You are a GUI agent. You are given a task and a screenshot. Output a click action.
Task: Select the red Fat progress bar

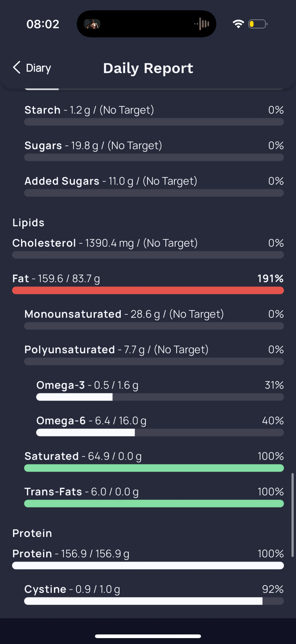[x=148, y=291]
